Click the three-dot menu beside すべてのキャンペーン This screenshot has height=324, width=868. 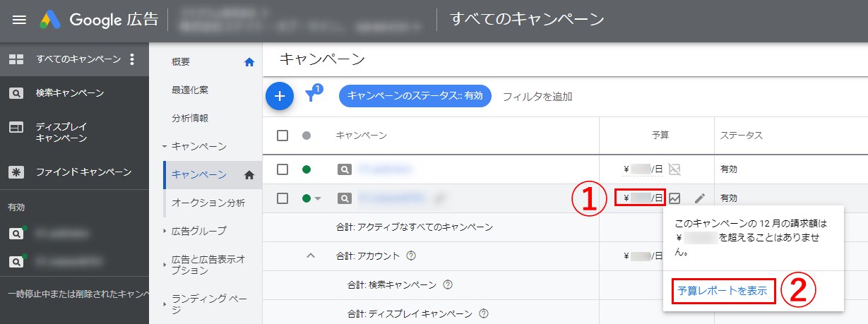(x=132, y=59)
